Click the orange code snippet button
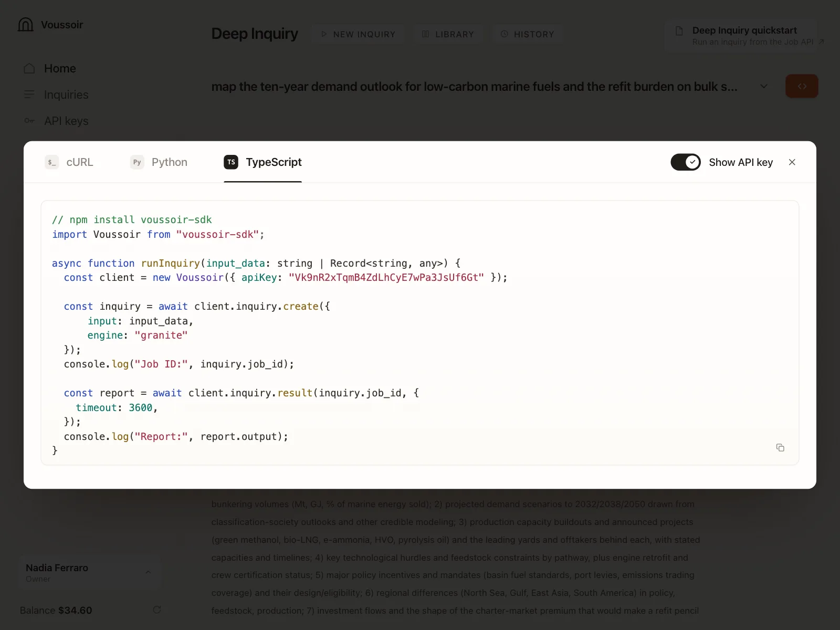The width and height of the screenshot is (840, 630). click(802, 86)
